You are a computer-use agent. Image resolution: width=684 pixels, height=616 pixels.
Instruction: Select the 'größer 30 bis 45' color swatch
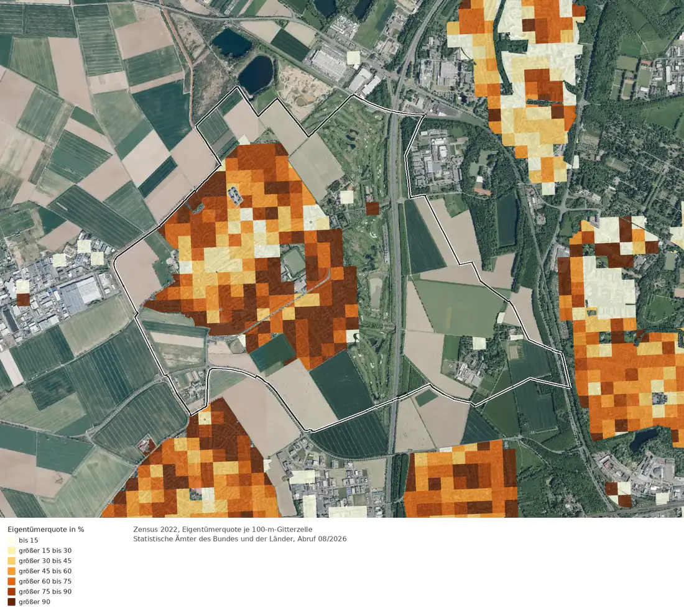(11, 561)
